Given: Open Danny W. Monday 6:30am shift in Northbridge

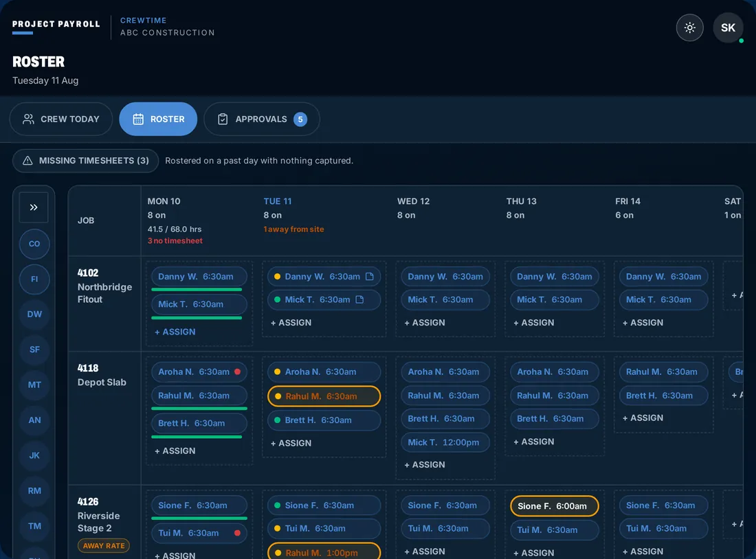Looking at the screenshot, I should [x=199, y=277].
